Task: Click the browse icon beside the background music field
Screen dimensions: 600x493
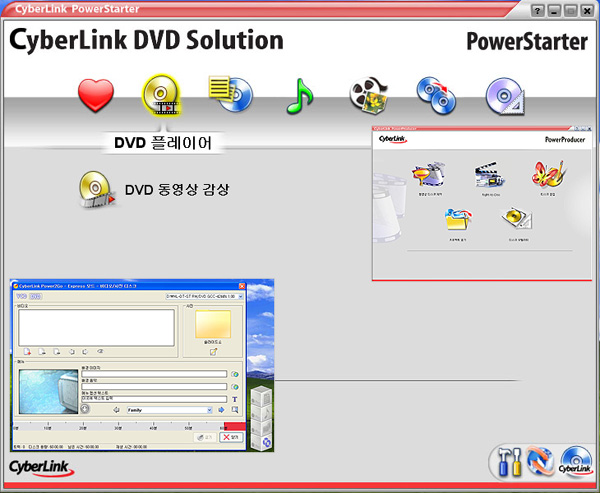Action: pos(235,387)
